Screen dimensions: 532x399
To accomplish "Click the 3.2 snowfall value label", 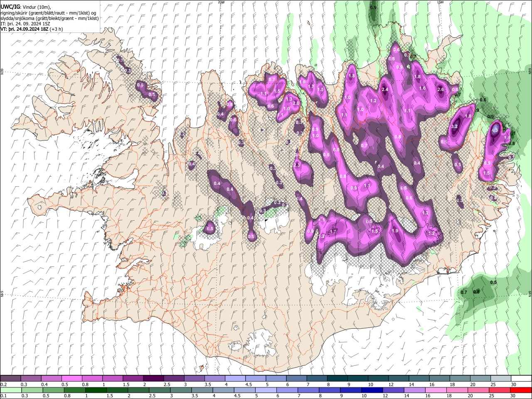I will pos(454,126).
